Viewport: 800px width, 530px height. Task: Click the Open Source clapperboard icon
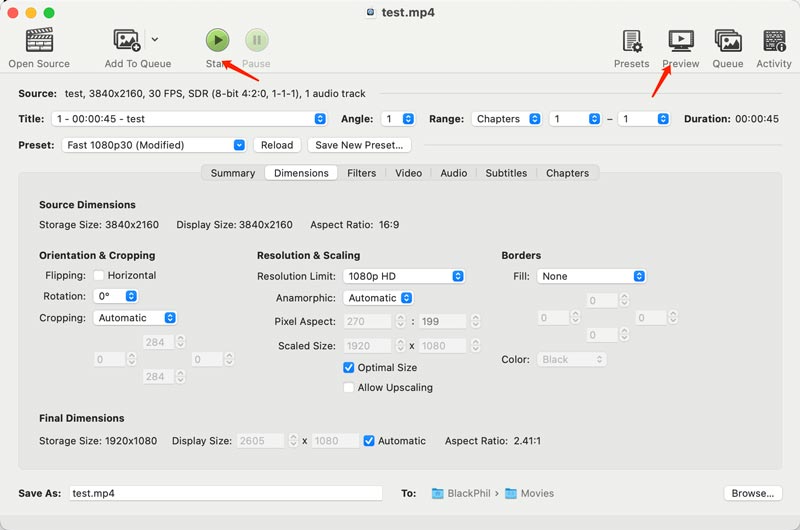(39, 41)
